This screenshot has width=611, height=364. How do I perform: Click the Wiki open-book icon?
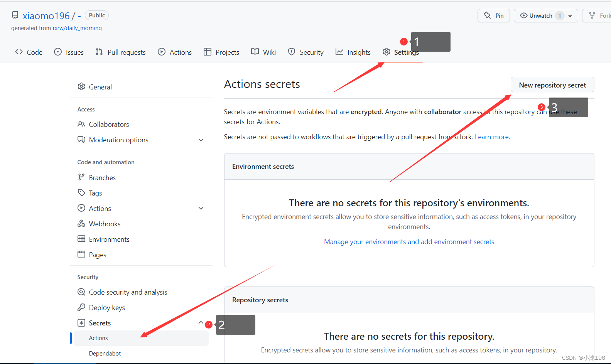[x=255, y=52]
